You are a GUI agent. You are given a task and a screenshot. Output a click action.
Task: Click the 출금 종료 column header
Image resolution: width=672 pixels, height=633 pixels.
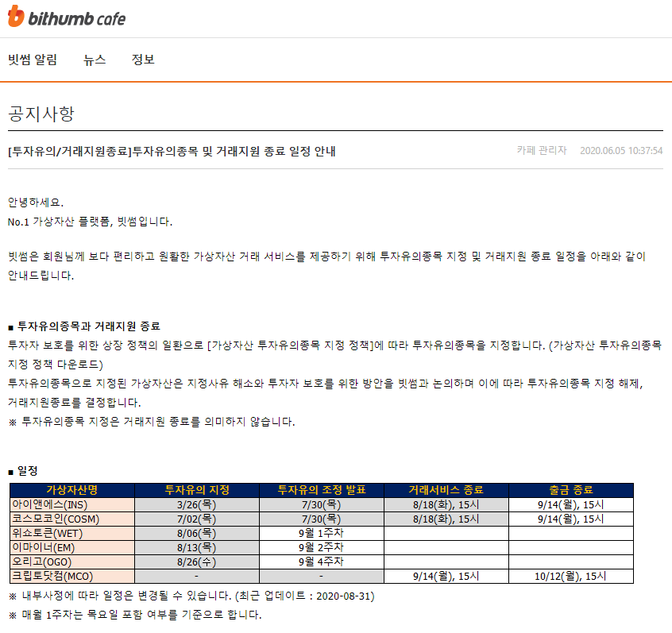(571, 490)
